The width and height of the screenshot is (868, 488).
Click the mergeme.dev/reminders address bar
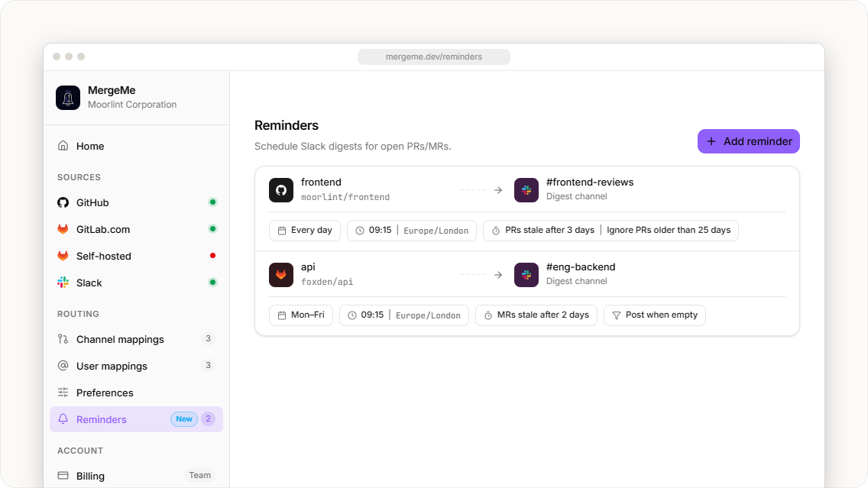coord(434,57)
